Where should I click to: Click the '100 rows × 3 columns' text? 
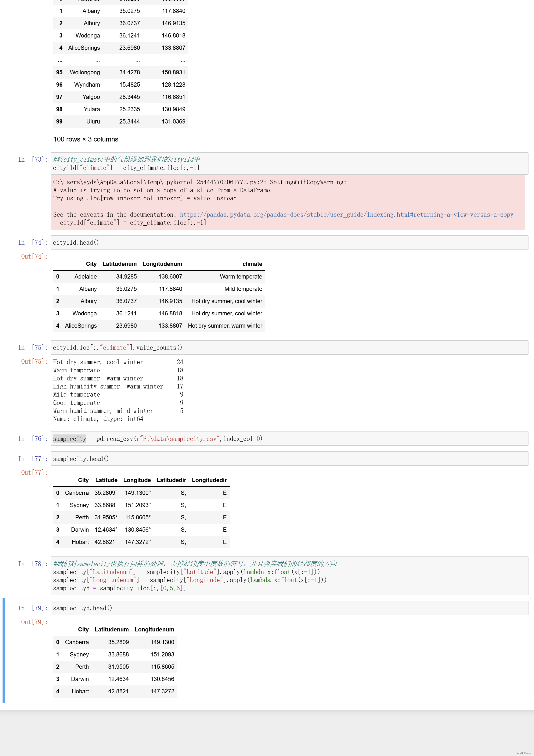[86, 139]
